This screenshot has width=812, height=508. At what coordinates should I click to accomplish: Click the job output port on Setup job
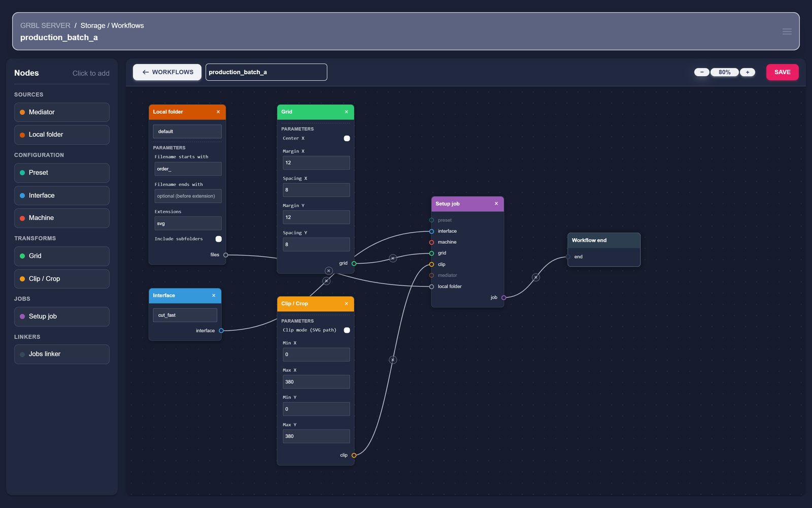click(504, 298)
